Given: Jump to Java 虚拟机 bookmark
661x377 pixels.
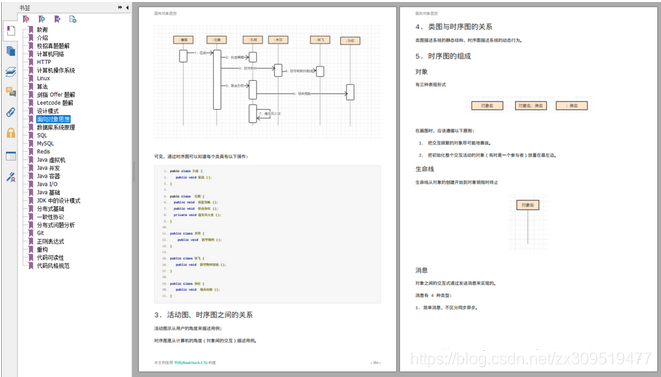Looking at the screenshot, I should [51, 160].
